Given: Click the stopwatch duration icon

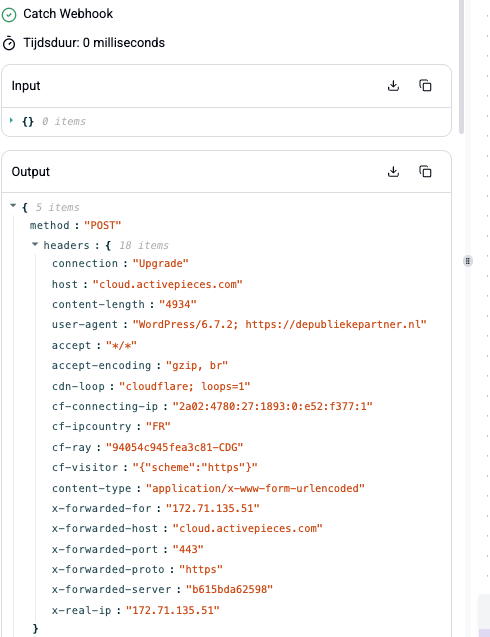Looking at the screenshot, I should click(9, 43).
